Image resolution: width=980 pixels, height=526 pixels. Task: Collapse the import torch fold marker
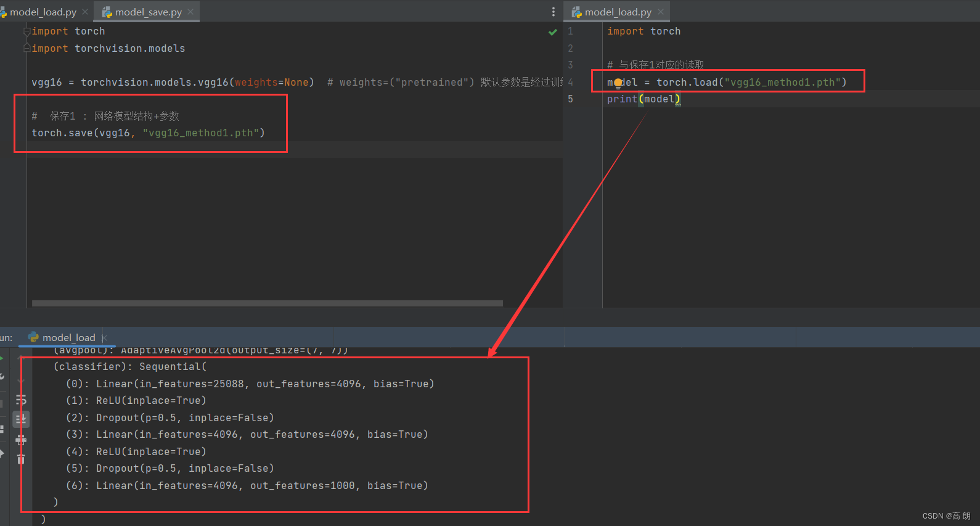tap(27, 31)
